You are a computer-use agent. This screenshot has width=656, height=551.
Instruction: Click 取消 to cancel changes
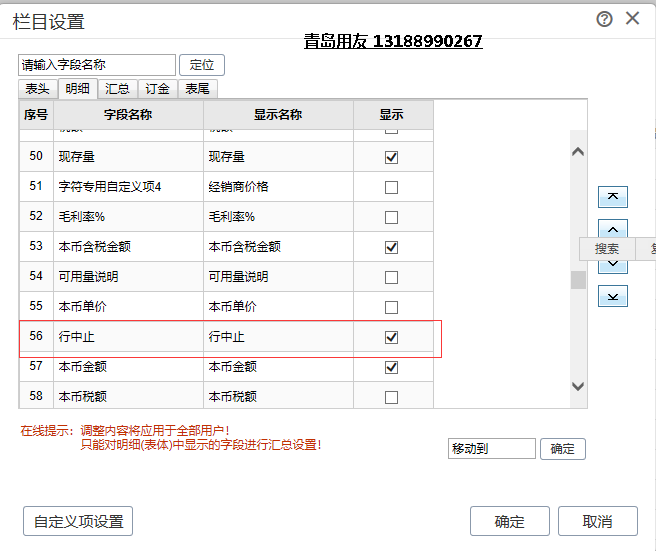coord(597,521)
